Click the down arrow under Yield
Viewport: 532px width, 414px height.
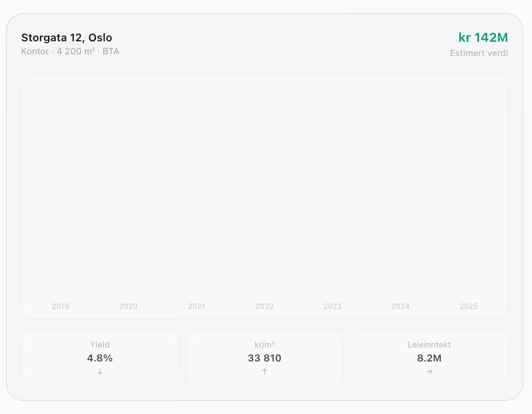click(100, 372)
